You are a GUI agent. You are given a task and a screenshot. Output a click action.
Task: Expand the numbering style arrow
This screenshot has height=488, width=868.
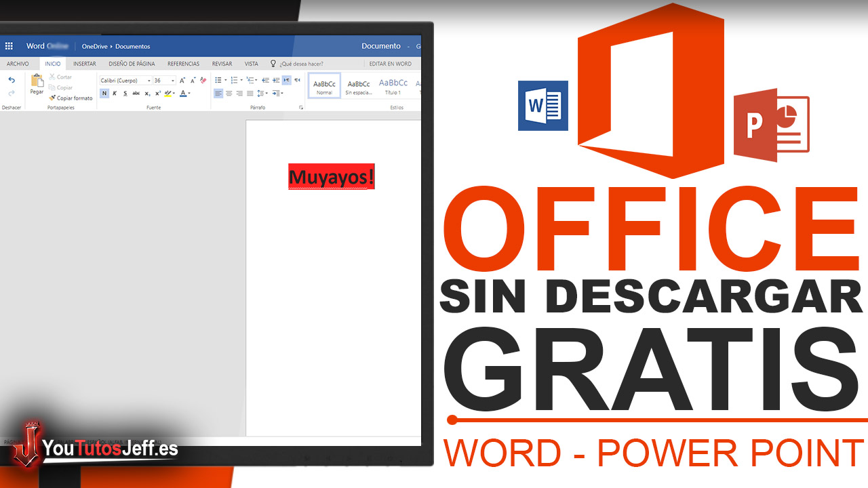point(241,80)
